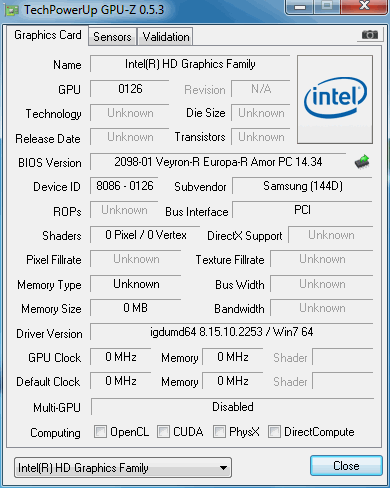Click the Bus Width field

pos(322,284)
